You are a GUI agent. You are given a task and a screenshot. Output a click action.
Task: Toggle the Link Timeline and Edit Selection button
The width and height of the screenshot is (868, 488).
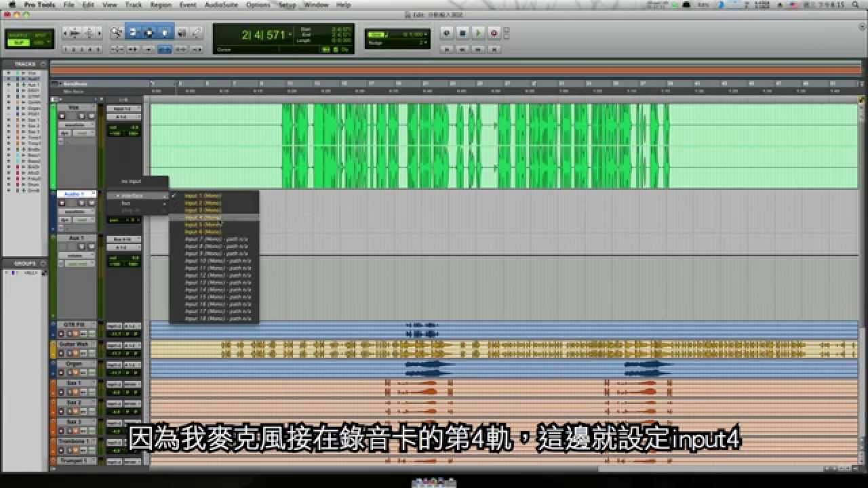tap(165, 49)
